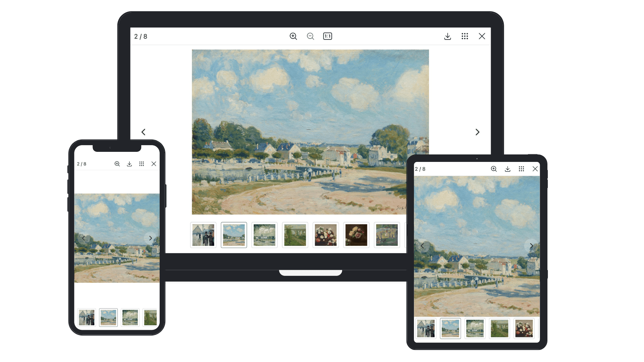Click the 1:1 actual size icon
This screenshot has height=362, width=644.
(327, 36)
